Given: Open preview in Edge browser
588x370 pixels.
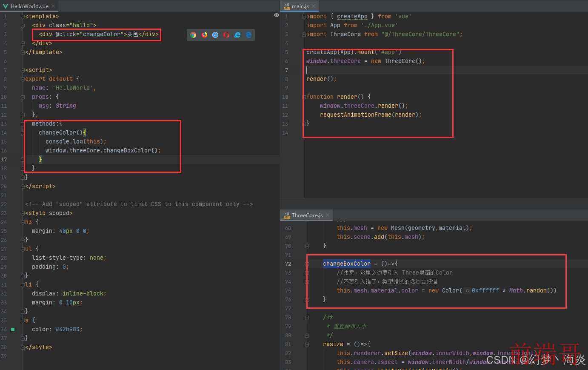Looking at the screenshot, I should [248, 35].
